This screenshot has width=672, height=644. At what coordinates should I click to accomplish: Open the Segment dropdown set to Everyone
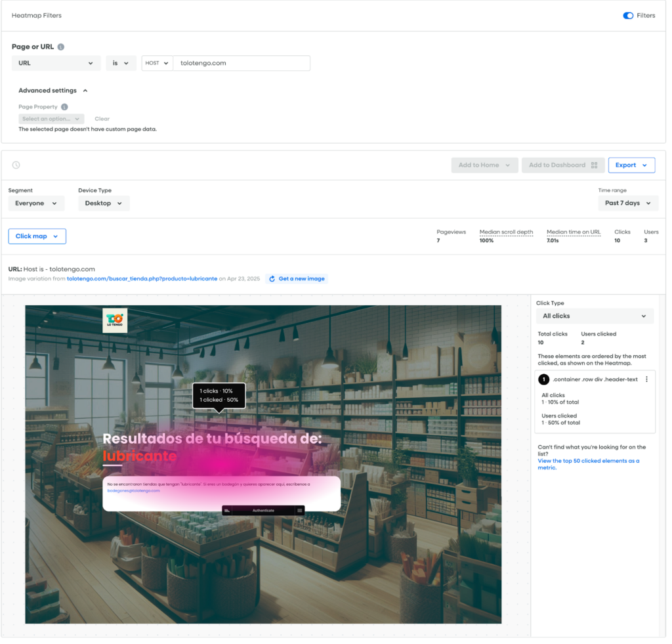coord(36,204)
